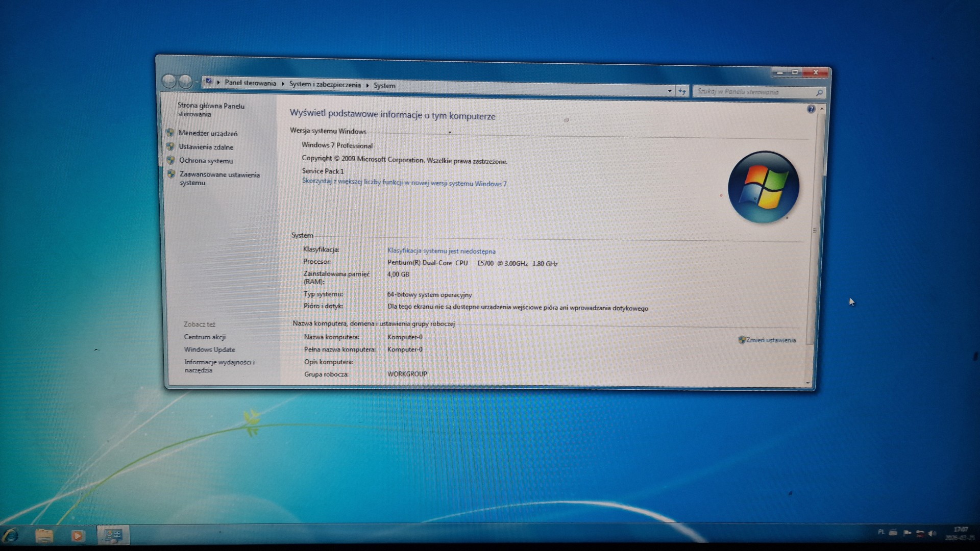The height and width of the screenshot is (551, 980).
Task: Click the network status tray icon
Action: point(920,534)
